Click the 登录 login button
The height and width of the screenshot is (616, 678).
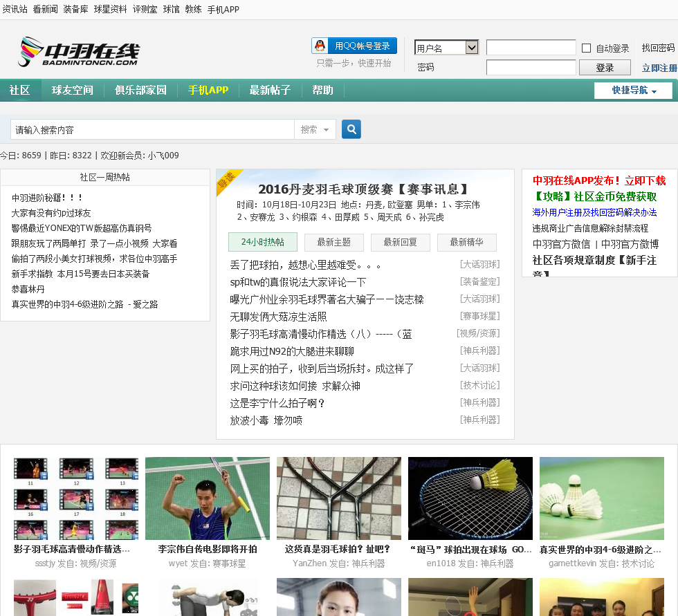pos(605,68)
